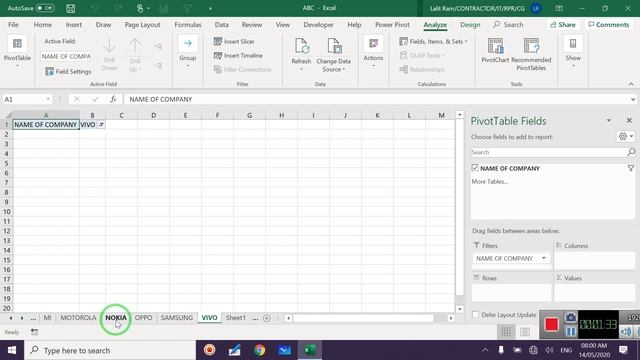Open the PivotTable Fields tools gear
Viewport: 640px width, 360px height.
point(625,137)
